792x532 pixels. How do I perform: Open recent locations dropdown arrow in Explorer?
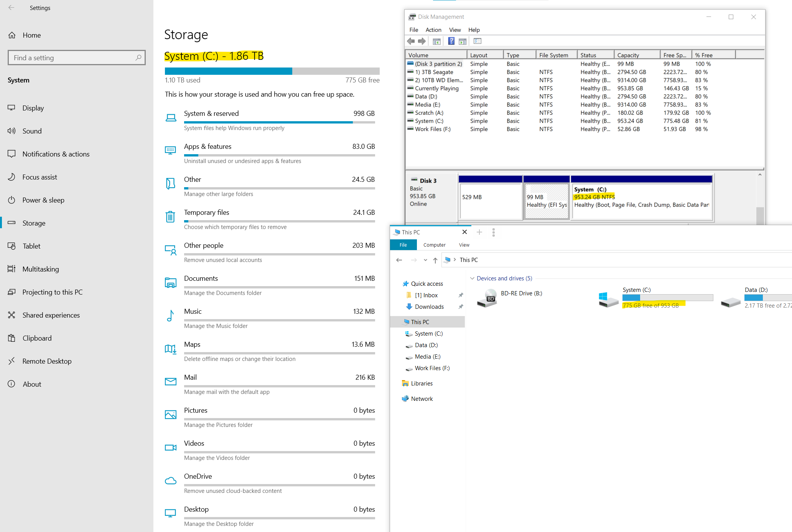coord(425,260)
